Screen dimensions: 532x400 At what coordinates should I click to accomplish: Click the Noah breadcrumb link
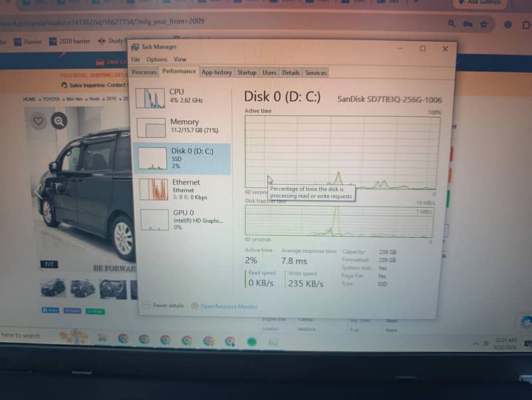(x=94, y=98)
